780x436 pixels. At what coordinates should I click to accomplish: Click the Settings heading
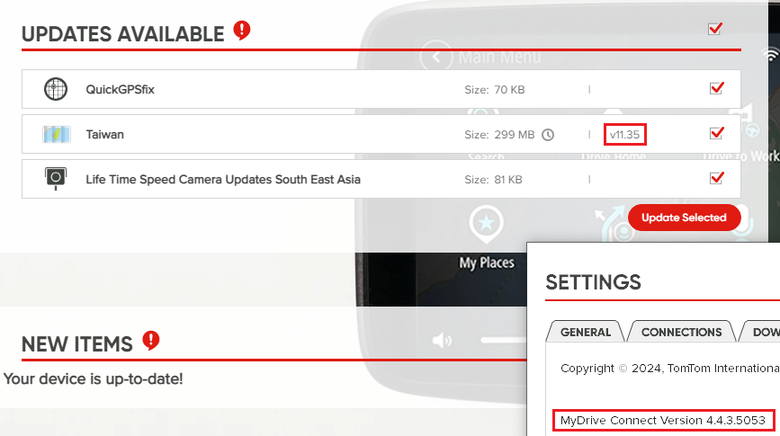[593, 282]
